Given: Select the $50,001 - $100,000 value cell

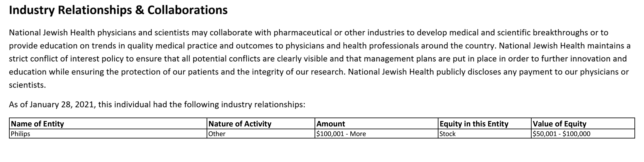Looking at the screenshot, I should click(x=583, y=134).
